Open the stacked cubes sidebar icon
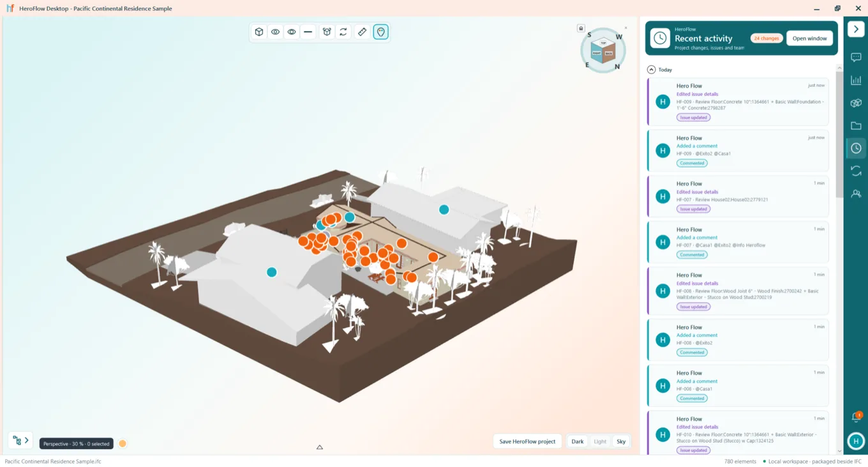Image resolution: width=868 pixels, height=467 pixels. (x=856, y=103)
